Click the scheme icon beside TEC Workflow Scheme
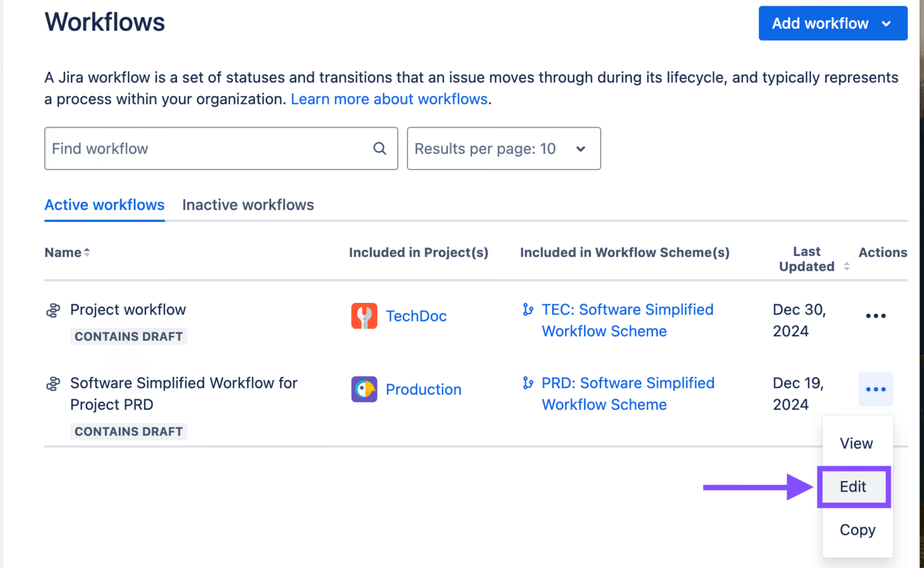This screenshot has height=568, width=924. (527, 309)
